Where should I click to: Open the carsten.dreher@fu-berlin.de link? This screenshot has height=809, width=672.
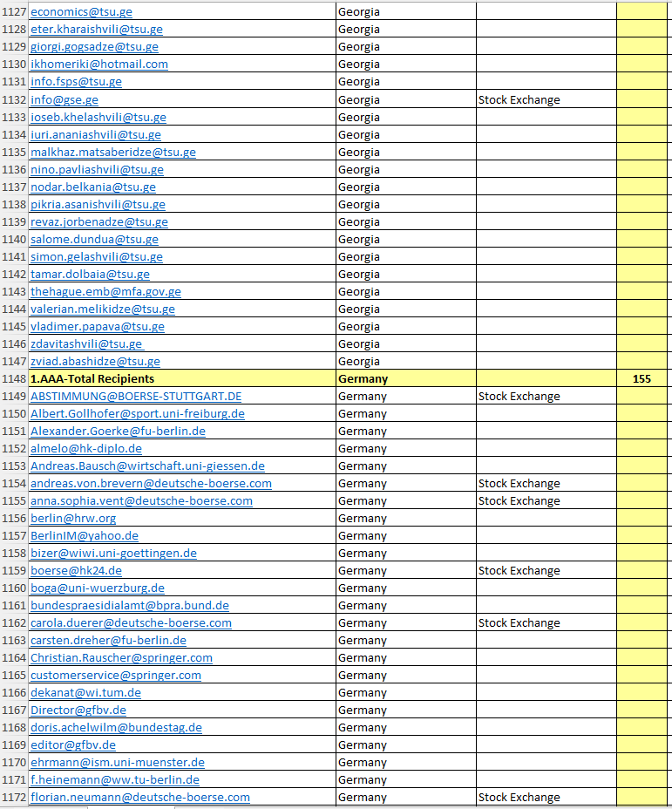[108, 640]
